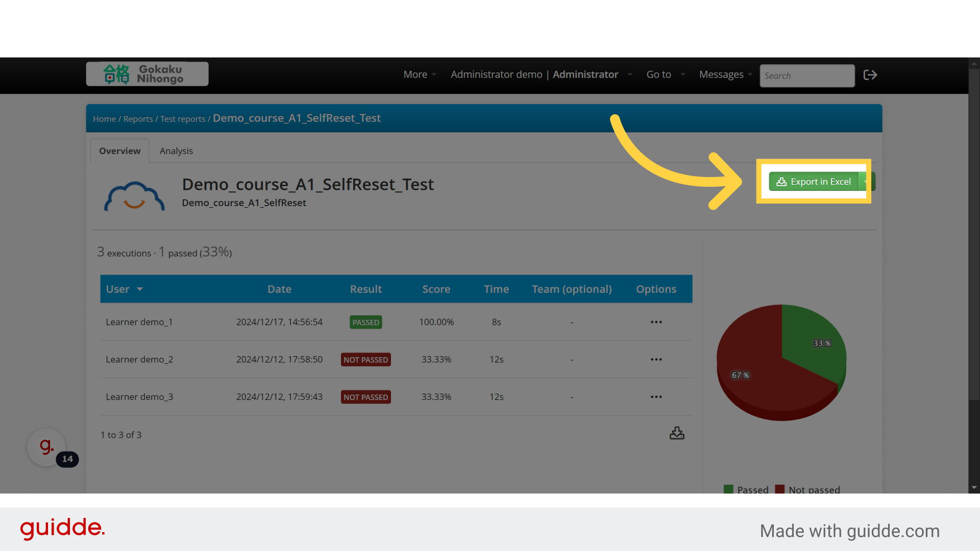Open options dots for Learner demo_1
Screen dimensions: 980x551
click(x=656, y=322)
